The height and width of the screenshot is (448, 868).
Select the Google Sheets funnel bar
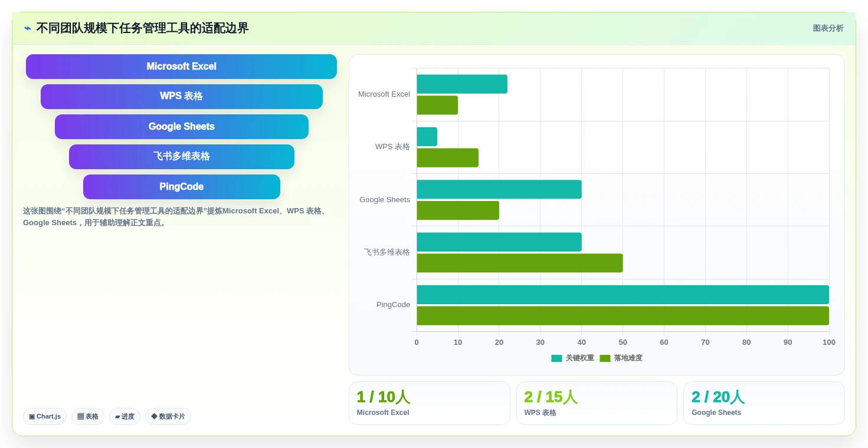click(x=182, y=127)
